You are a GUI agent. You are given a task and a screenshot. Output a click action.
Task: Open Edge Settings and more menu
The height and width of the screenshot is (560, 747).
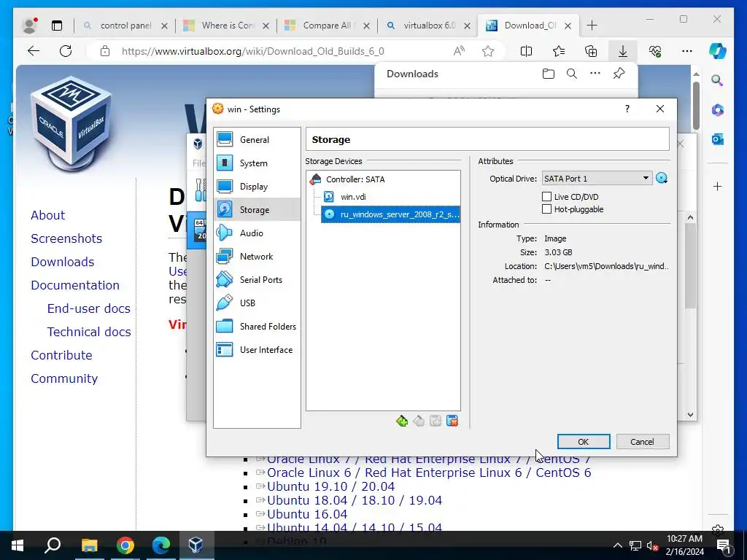[686, 51]
